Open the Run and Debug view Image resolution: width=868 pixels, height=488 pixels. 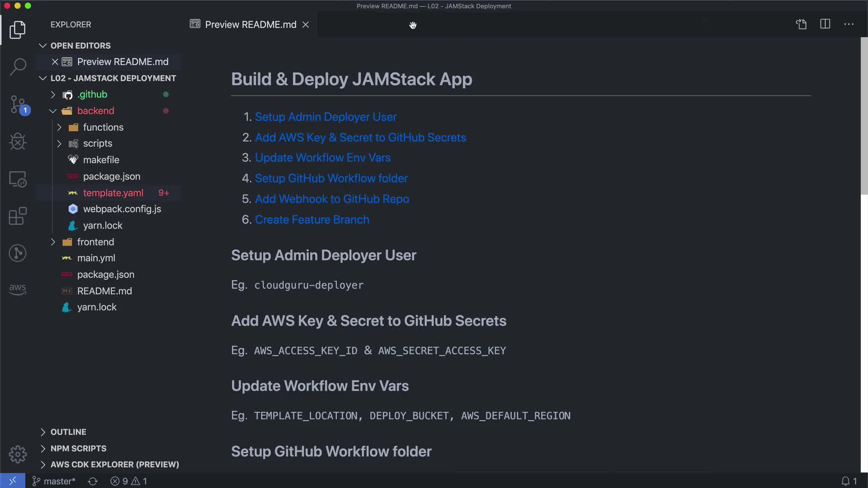18,141
